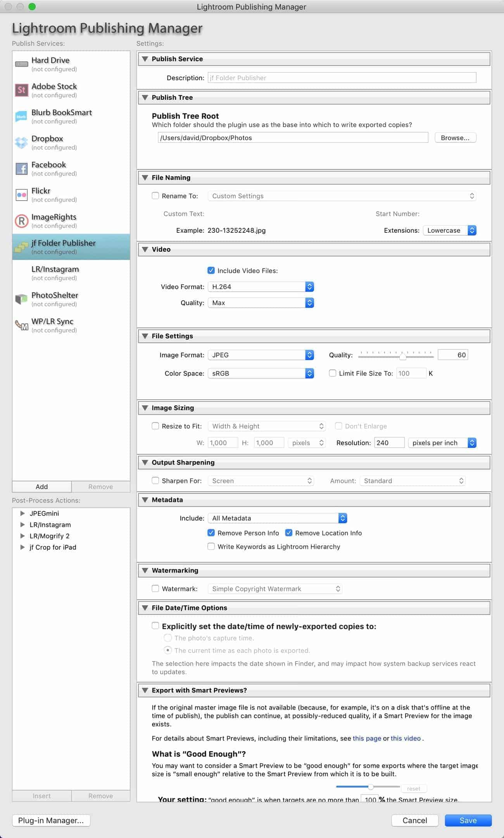Click the jf Folder Publisher icon
The width and height of the screenshot is (504, 838).
[x=21, y=247]
